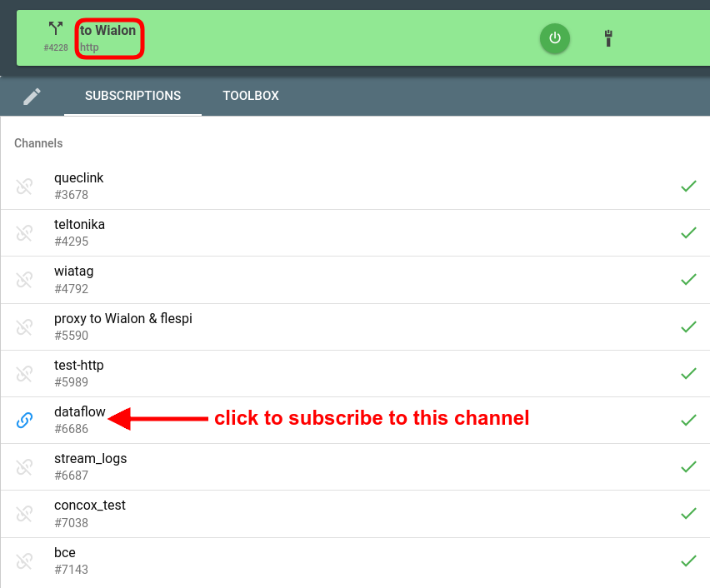
Task: Select the wiatag channel name
Action: pos(74,272)
